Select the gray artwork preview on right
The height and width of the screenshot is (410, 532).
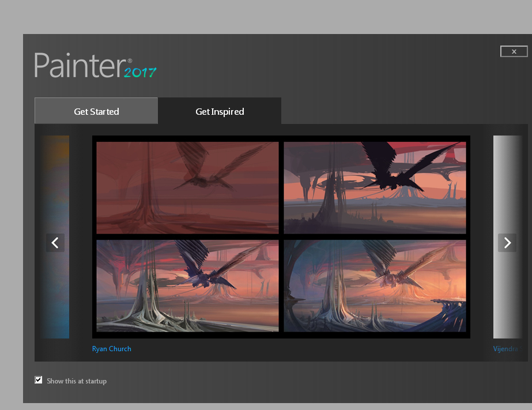(x=508, y=237)
